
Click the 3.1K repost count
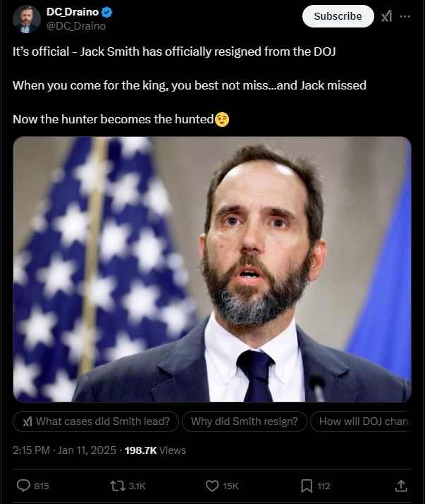137,486
